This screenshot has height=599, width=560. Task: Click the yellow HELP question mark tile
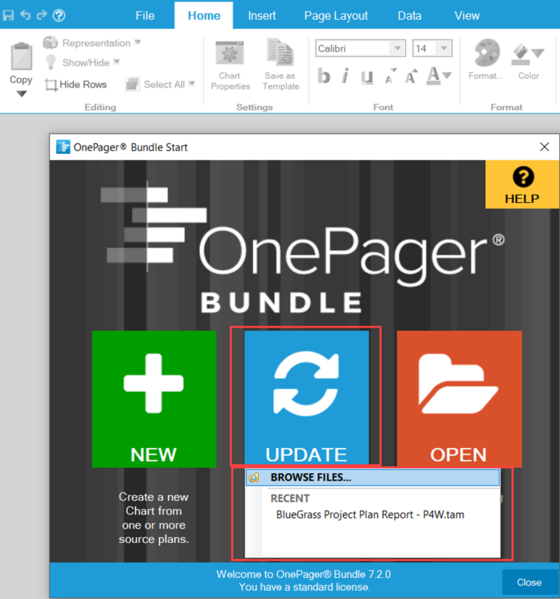pos(522,185)
